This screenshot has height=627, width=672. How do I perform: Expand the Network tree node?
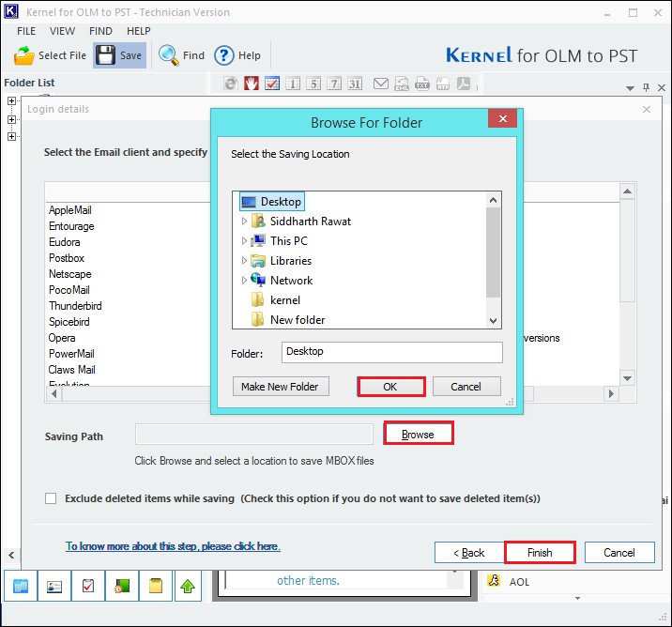click(x=244, y=281)
